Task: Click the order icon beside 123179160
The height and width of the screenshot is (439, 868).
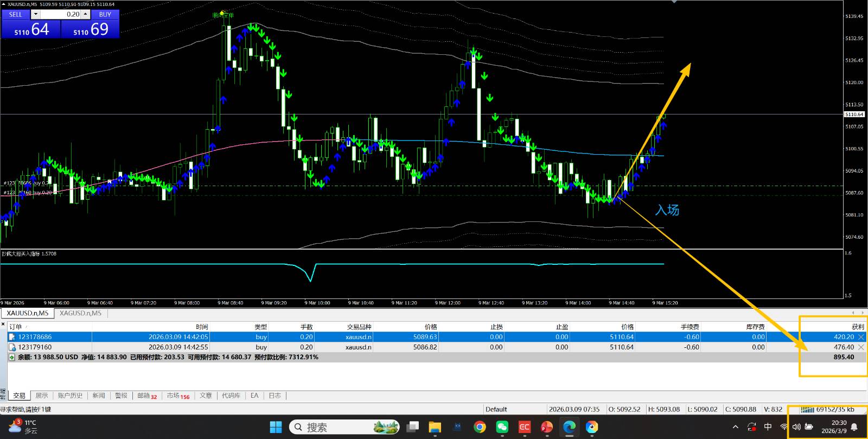Action: pyautogui.click(x=12, y=347)
